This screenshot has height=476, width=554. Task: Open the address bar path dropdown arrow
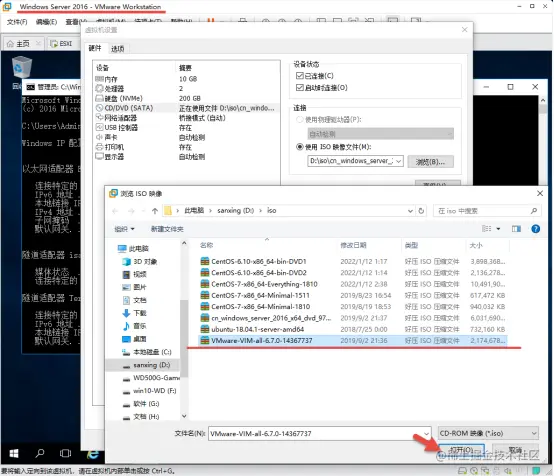click(x=410, y=211)
